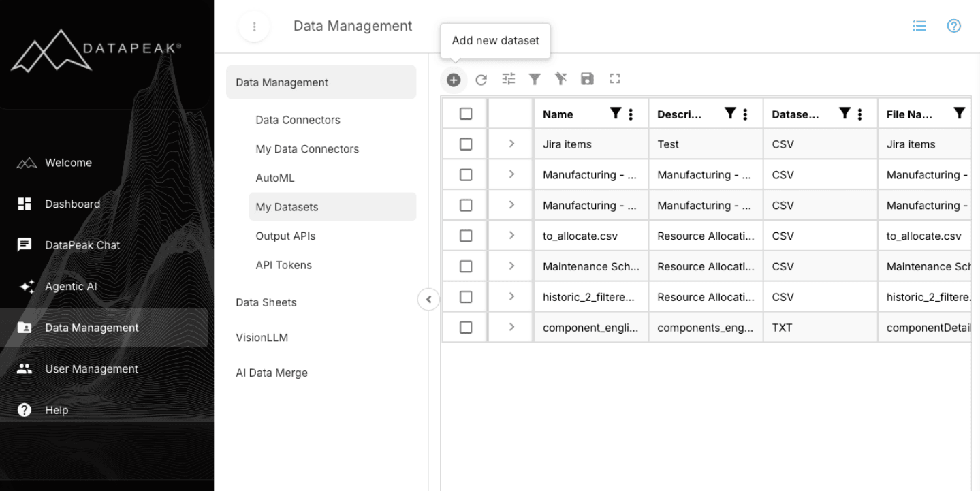Select Data Management in the dark sidebar
The width and height of the screenshot is (980, 491).
104,328
